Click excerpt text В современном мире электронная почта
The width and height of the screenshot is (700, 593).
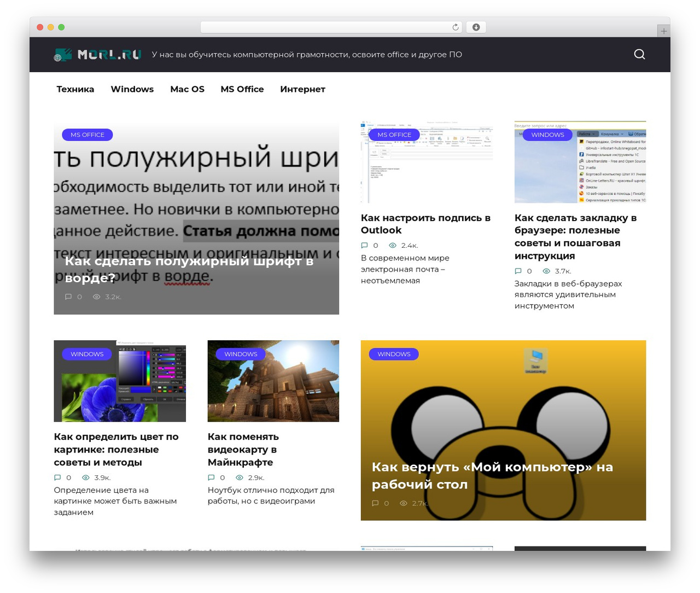click(x=405, y=269)
